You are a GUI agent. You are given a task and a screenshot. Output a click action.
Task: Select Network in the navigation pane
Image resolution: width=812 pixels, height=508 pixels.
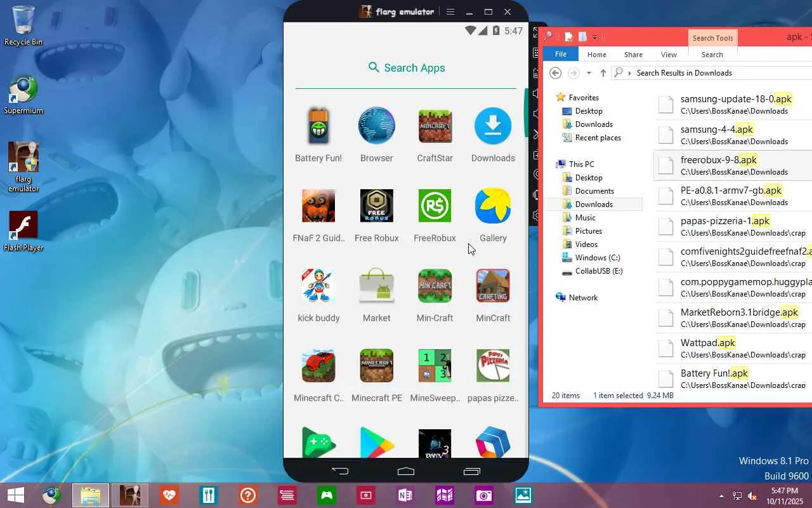coord(583,298)
